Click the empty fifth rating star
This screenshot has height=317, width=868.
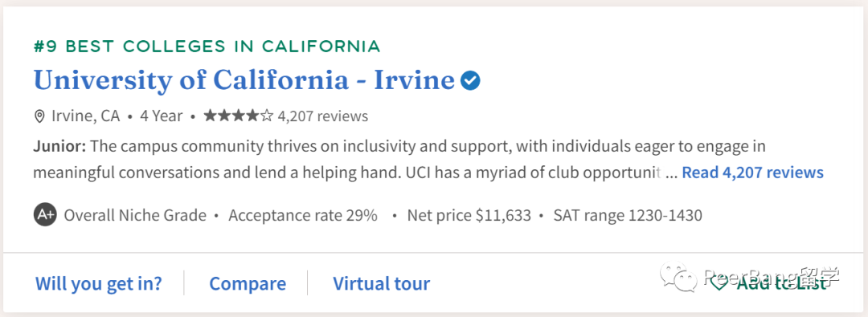(268, 116)
